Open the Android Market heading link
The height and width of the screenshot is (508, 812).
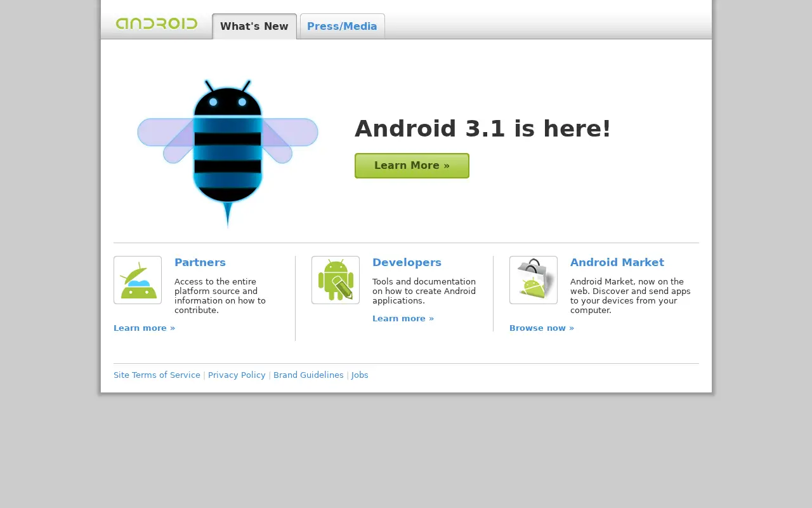pyautogui.click(x=617, y=262)
